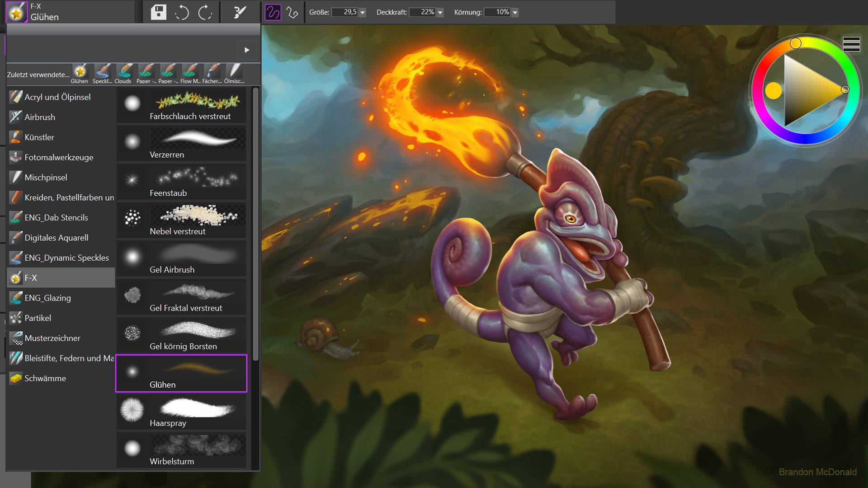The image size is (868, 488).
Task: Open the Körnung grain dropdown arrow
Action: (515, 13)
